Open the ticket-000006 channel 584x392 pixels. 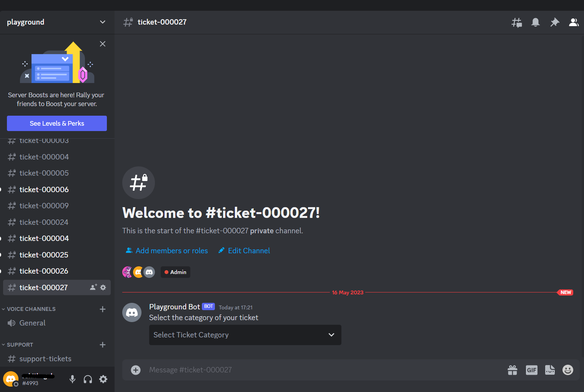pyautogui.click(x=57, y=189)
